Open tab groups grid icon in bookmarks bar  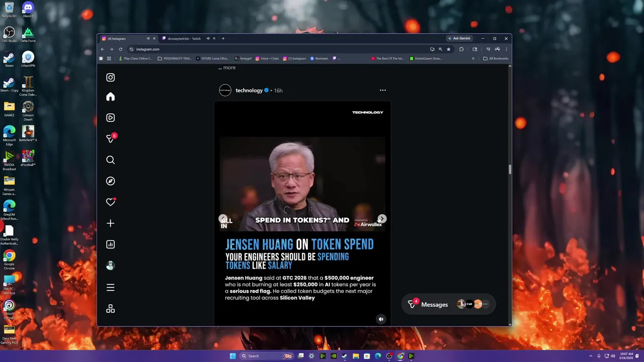pyautogui.click(x=109, y=58)
